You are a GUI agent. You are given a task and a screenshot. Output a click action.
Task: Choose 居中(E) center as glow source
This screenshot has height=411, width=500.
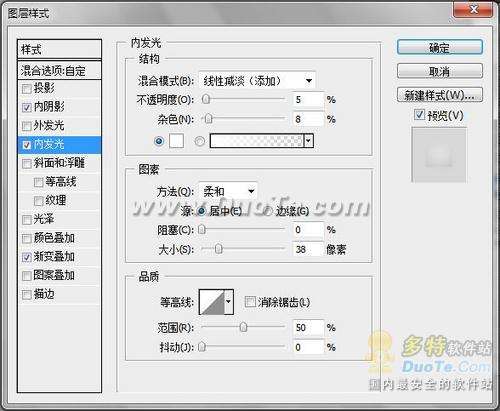click(x=202, y=211)
